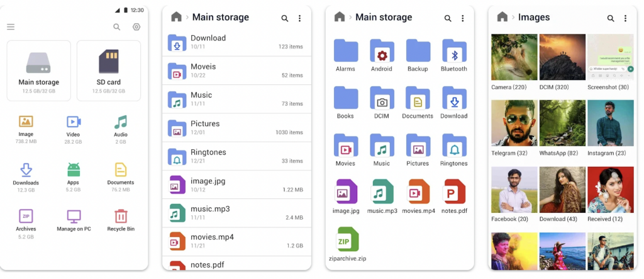644x279 pixels.
Task: Open the Download row showing 123 items
Action: (x=236, y=42)
